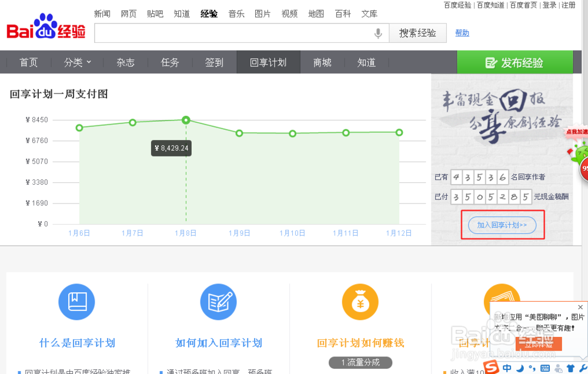Open the Sogou soft keyboard icon
Image resolution: width=588 pixels, height=374 pixels.
tap(545, 368)
